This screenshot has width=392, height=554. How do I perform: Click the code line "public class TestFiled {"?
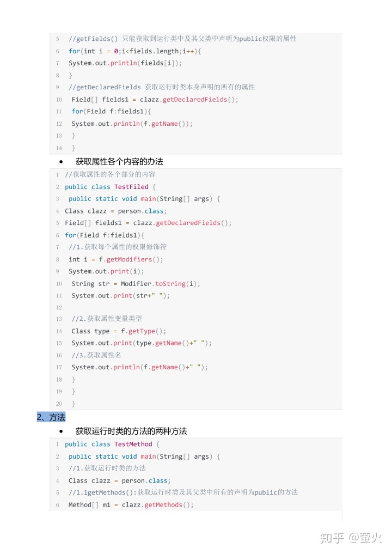point(110,187)
